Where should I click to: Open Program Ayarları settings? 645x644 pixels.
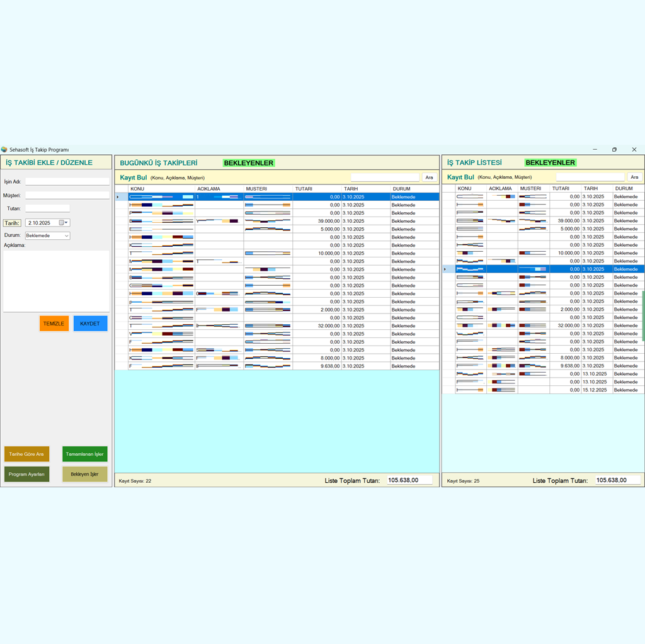(26, 474)
